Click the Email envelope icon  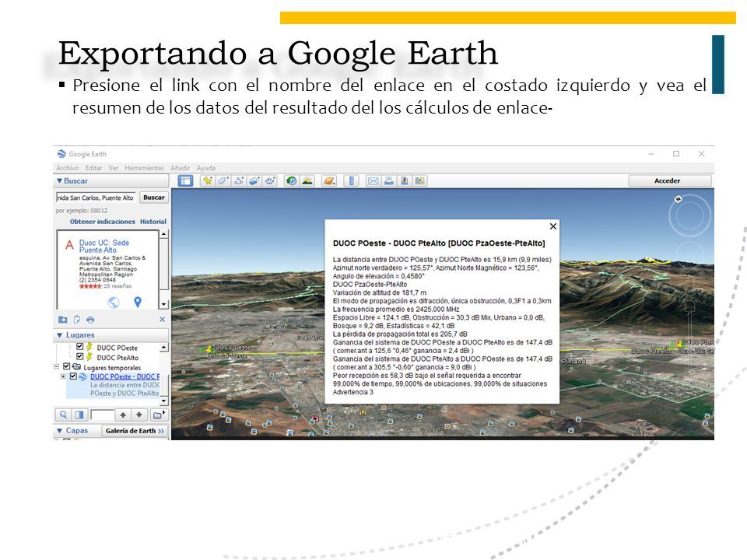[373, 181]
